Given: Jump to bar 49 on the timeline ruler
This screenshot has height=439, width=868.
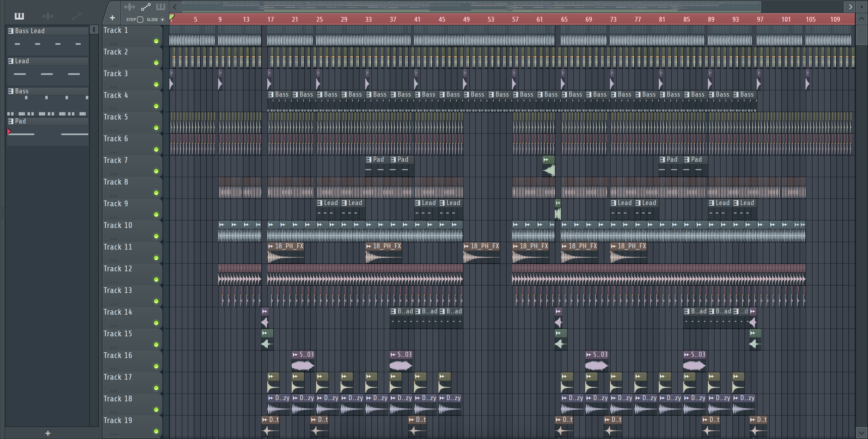Looking at the screenshot, I should pyautogui.click(x=466, y=20).
